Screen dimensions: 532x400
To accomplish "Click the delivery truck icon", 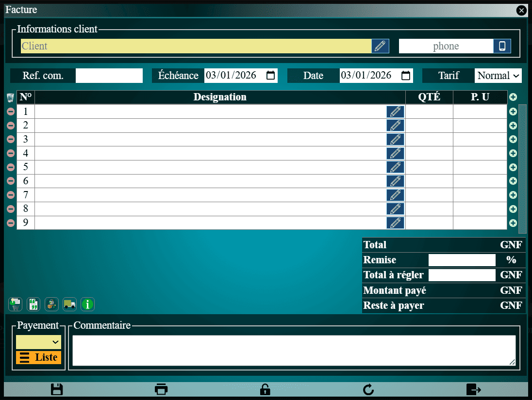I will 69,304.
